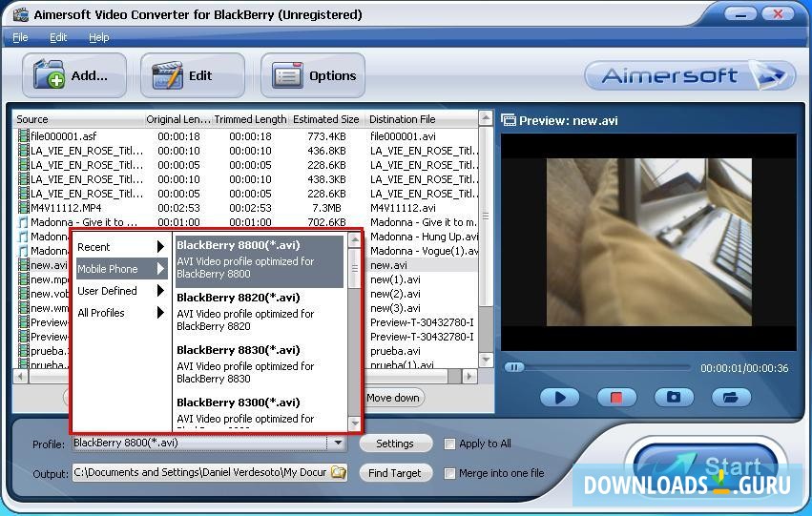Minimize the Aimersoft window
Viewport: 812px width, 516px height.
click(741, 14)
